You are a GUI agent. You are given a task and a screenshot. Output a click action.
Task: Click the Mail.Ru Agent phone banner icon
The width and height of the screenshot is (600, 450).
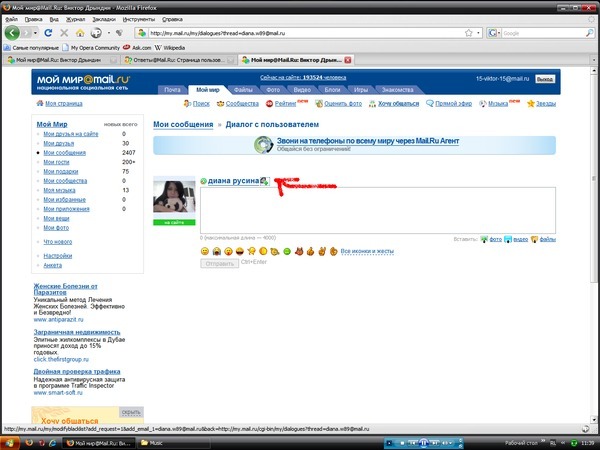264,145
